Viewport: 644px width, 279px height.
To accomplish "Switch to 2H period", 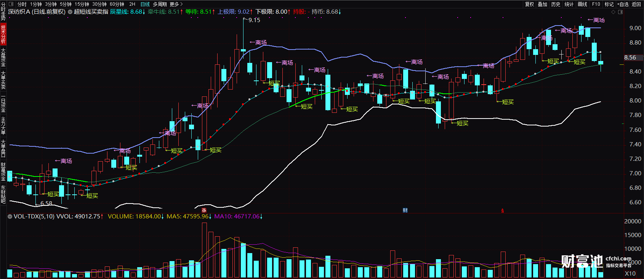I will (132, 4).
